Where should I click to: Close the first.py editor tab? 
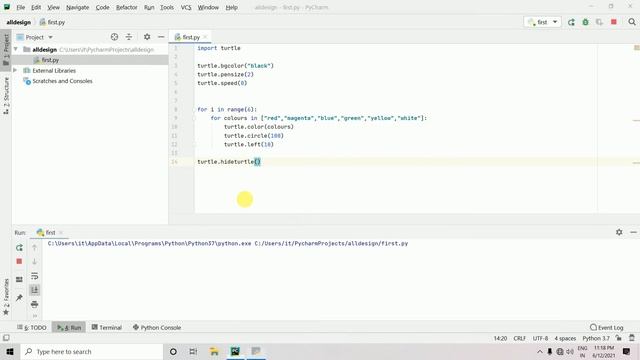click(x=205, y=37)
